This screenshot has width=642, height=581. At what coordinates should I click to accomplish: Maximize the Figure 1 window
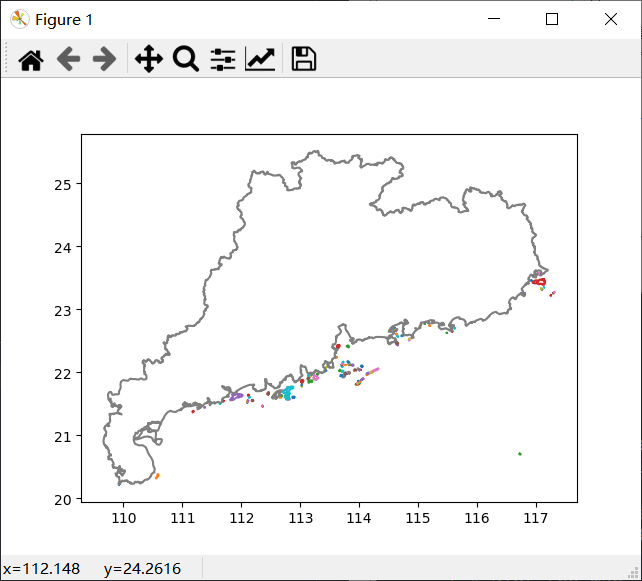click(552, 19)
